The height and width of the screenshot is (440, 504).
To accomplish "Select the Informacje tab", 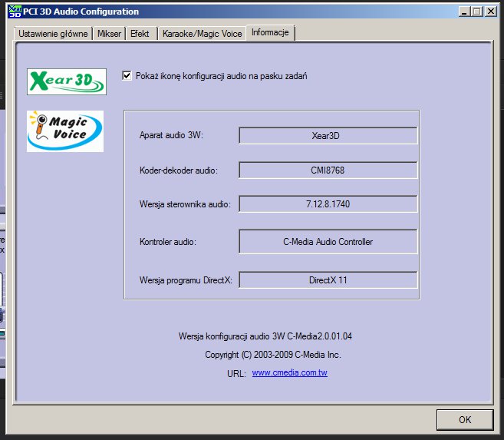I will pos(270,32).
